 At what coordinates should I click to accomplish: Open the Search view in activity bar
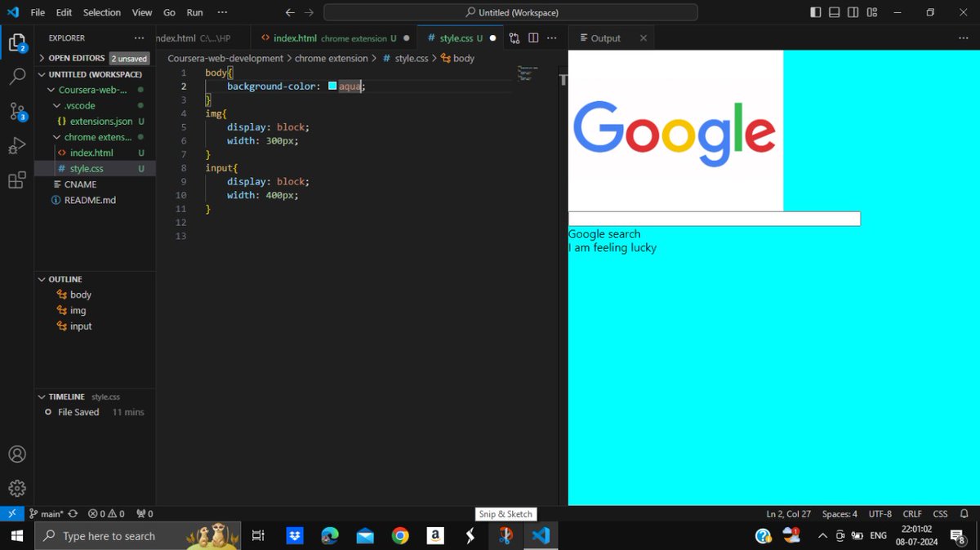(16, 78)
